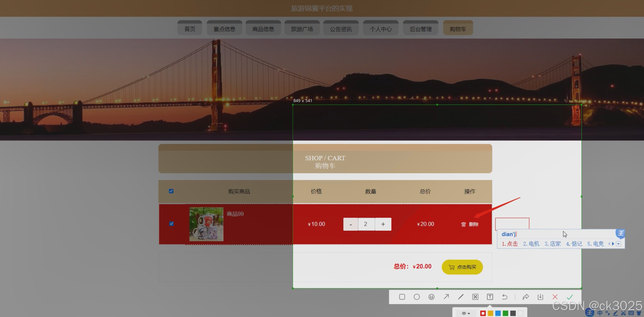Save the screenshot to file

pos(540,297)
